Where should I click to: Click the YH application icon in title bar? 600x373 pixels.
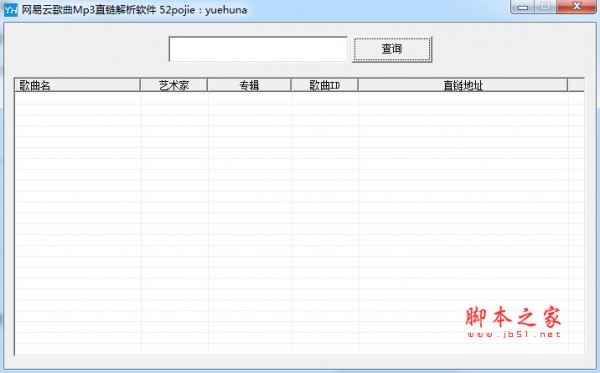[x=11, y=10]
